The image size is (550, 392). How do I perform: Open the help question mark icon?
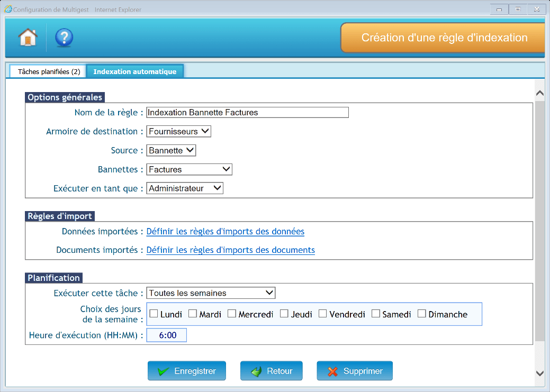64,38
